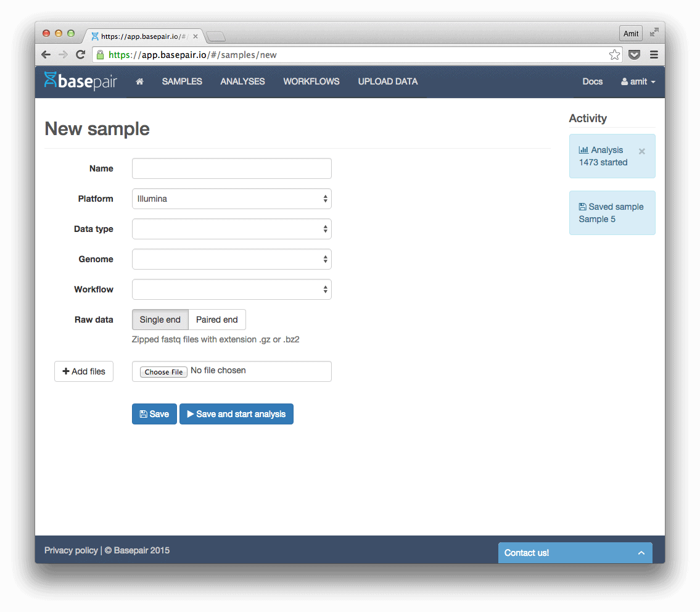Open the WORKFLOWS menu item

pyautogui.click(x=311, y=81)
